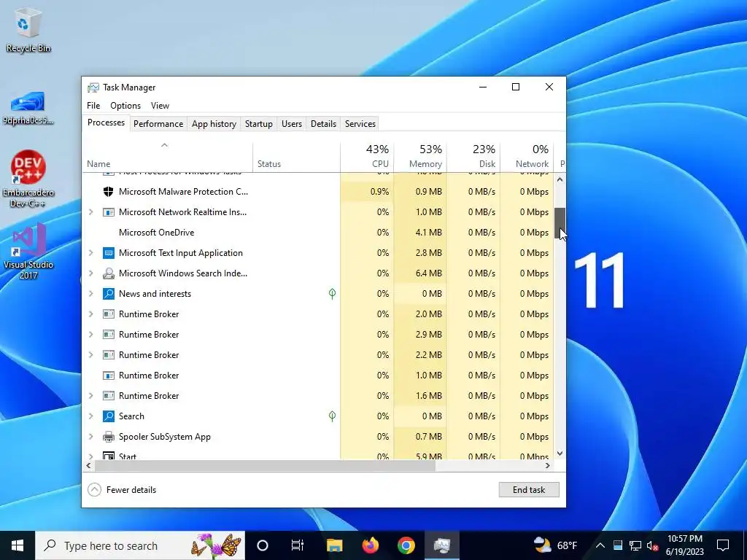Click the Microsoft Malware Protection shield icon
Image resolution: width=747 pixels, height=560 pixels.
coord(109,192)
